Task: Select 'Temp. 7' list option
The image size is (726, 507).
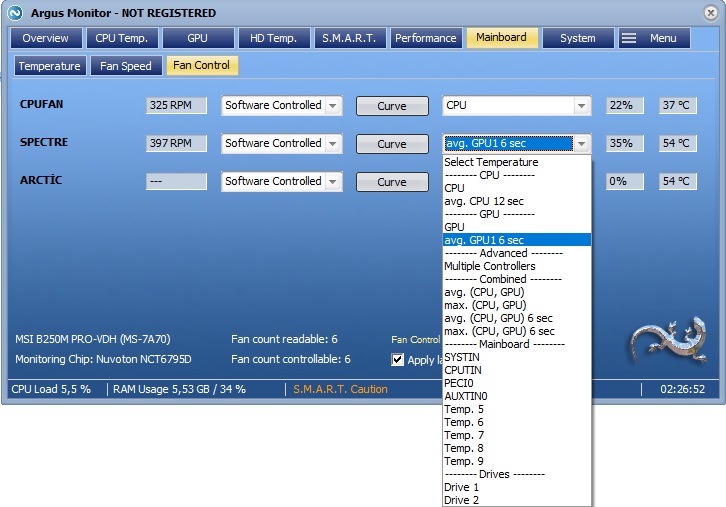Action: coord(517,435)
